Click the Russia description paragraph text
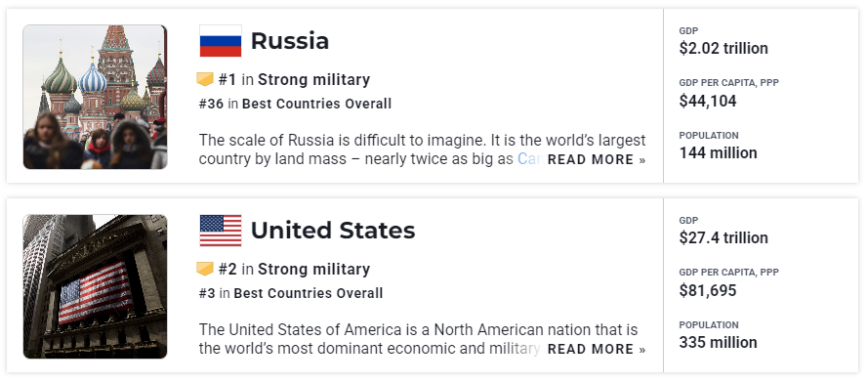The image size is (868, 383). click(x=422, y=149)
